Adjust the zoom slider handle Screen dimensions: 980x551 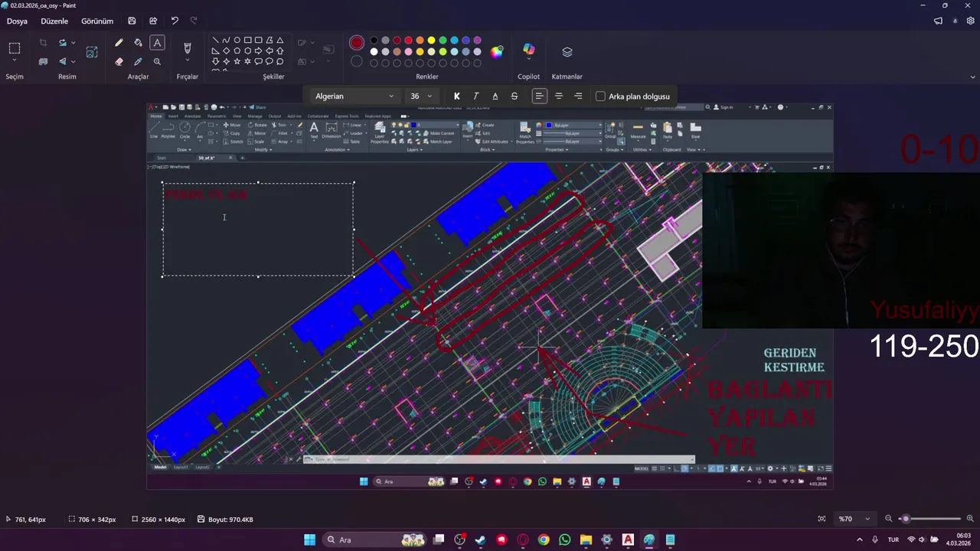click(x=906, y=519)
